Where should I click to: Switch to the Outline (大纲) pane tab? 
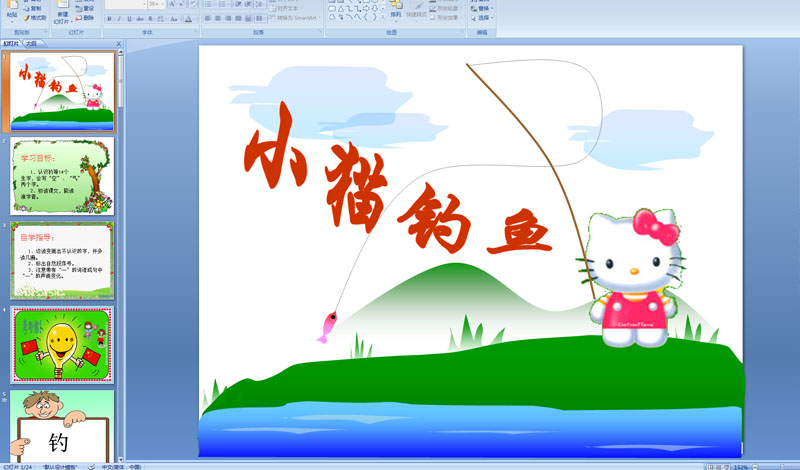point(32,44)
